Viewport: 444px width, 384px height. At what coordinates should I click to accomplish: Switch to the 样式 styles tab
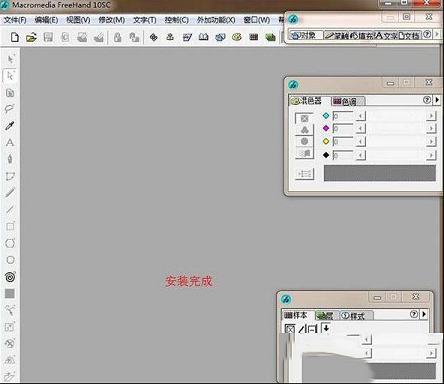pos(356,316)
